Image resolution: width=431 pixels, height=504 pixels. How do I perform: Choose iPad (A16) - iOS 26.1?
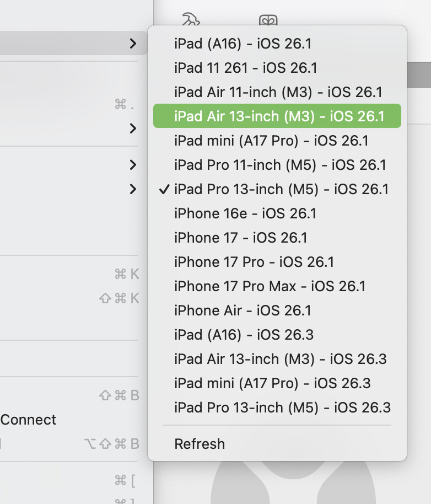click(243, 44)
